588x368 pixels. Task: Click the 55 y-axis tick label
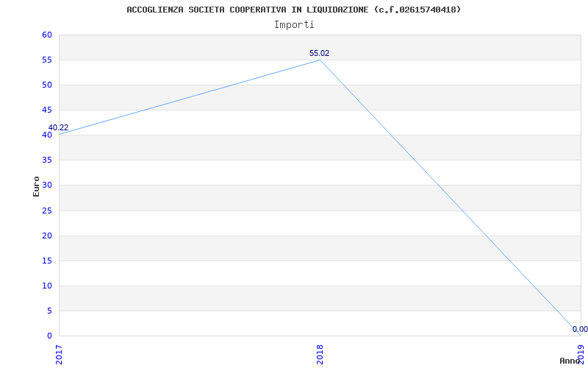47,60
